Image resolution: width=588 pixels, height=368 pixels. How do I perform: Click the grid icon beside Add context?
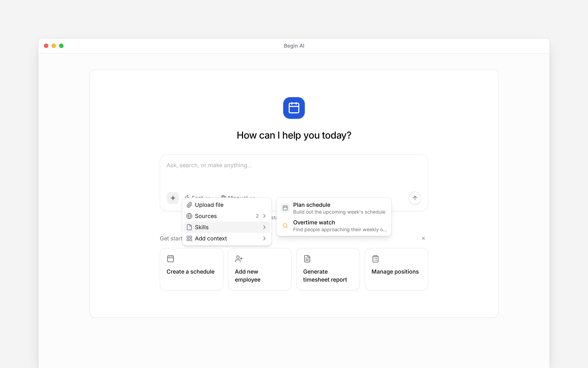tap(189, 239)
